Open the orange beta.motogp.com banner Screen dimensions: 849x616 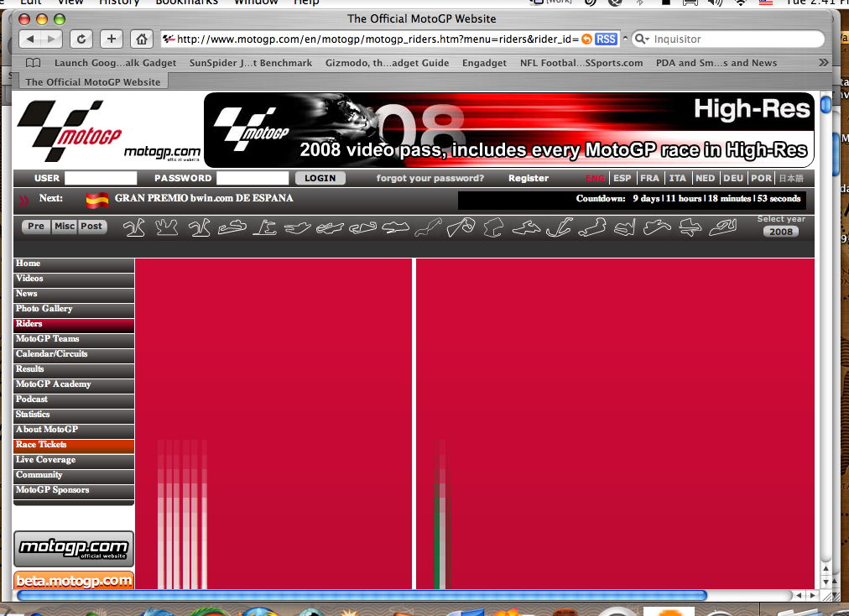click(x=74, y=580)
